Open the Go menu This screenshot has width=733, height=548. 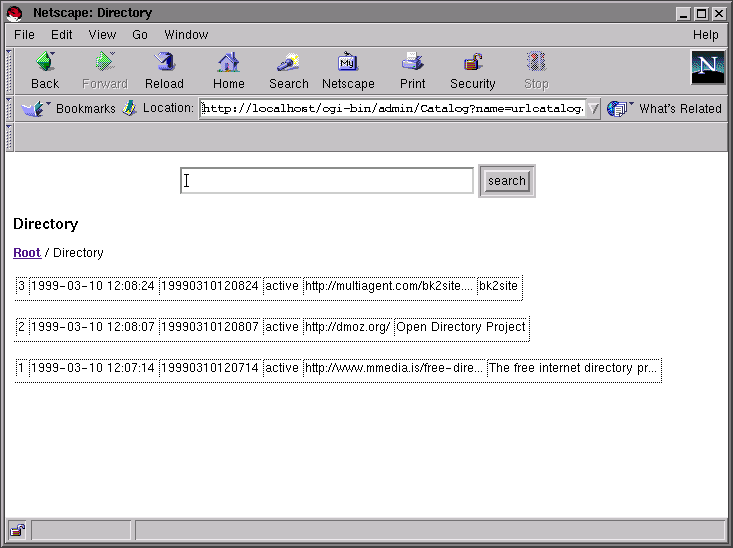pyautogui.click(x=140, y=34)
